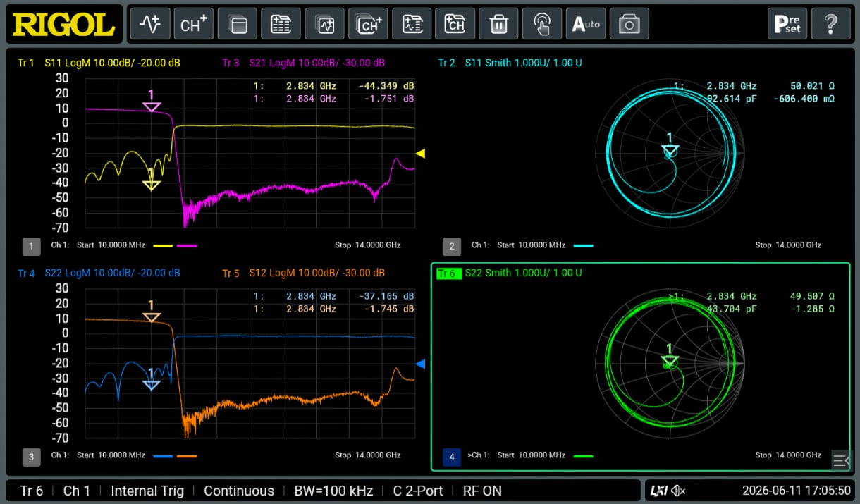Click the 49.507 Ω Smith readout
The width and height of the screenshot is (860, 504).
tap(812, 296)
